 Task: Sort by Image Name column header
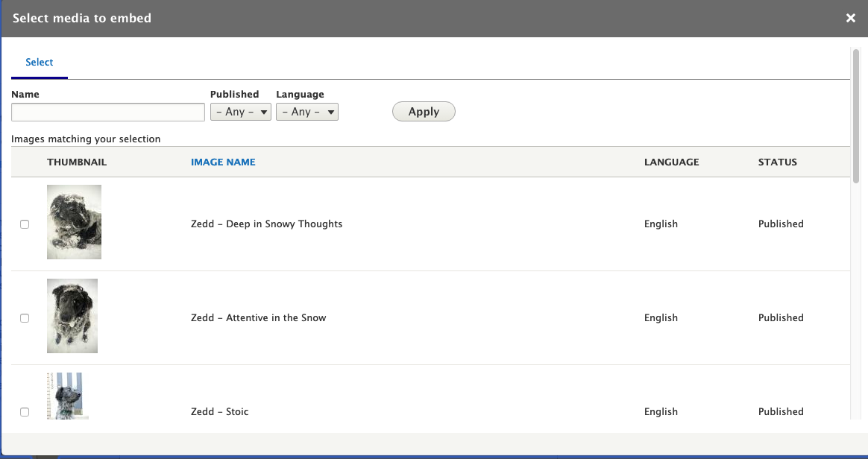223,162
